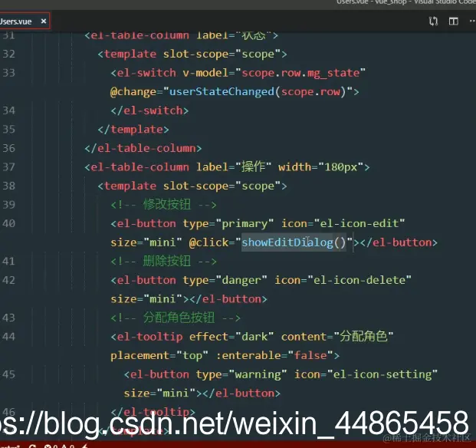
Task: Click "el-icon-setting" icon value
Action: point(382,374)
